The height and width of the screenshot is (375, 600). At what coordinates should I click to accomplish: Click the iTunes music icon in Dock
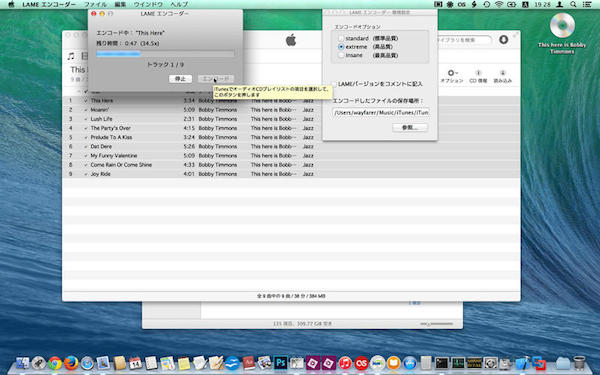click(x=345, y=363)
